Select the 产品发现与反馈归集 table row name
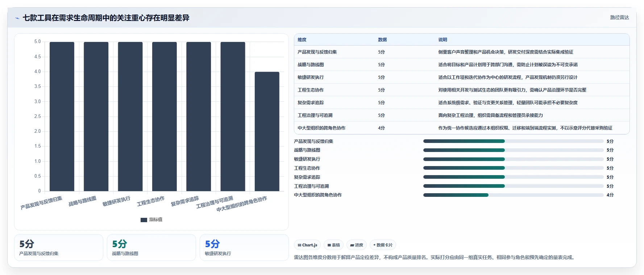 317,52
